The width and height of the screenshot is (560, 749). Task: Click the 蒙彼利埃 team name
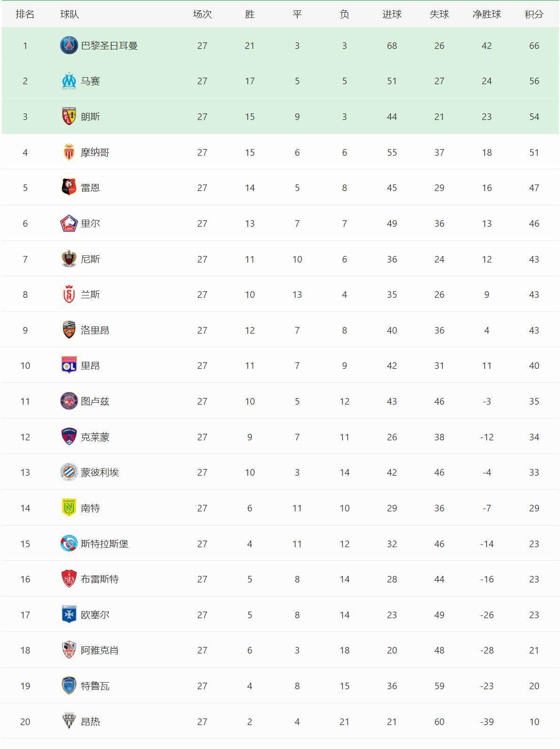[100, 472]
